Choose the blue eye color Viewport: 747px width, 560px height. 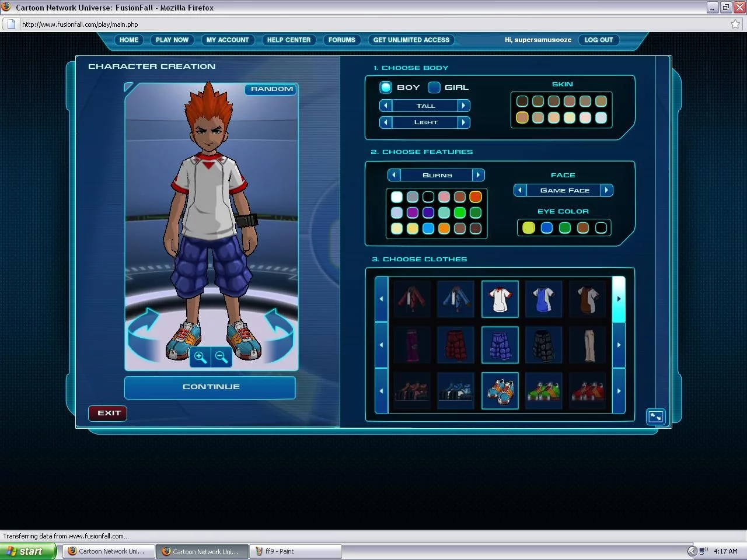[547, 228]
